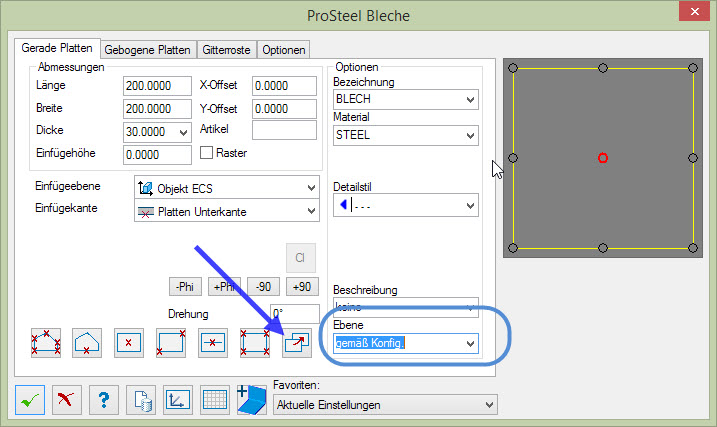Click the -Phi rotation button
Viewport: 717px width, 427px height.
(x=185, y=287)
